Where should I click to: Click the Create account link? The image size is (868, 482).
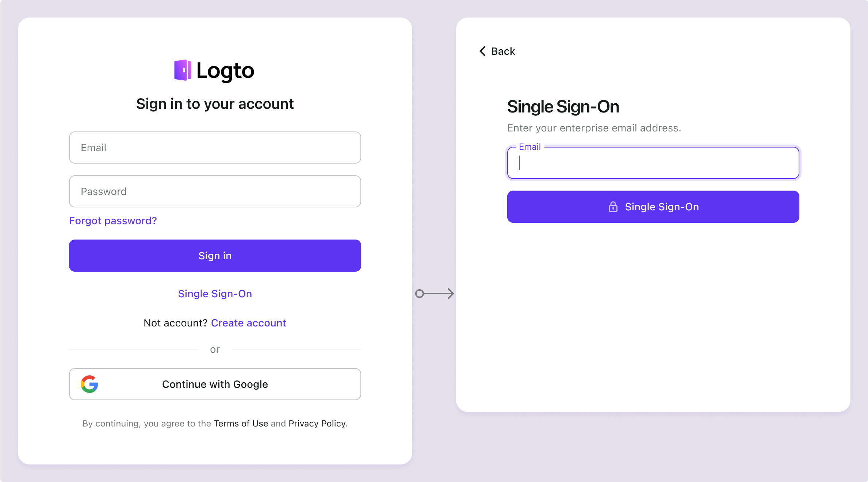(248, 322)
